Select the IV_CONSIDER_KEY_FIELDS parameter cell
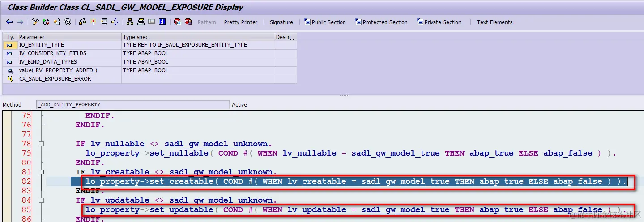644x222 pixels. (69, 53)
